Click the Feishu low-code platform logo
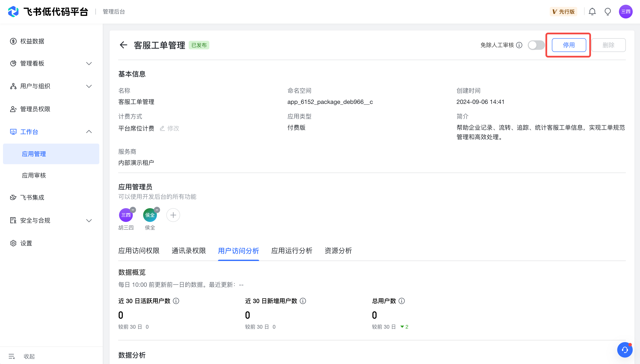Viewport: 640px width, 364px height. pos(13,12)
